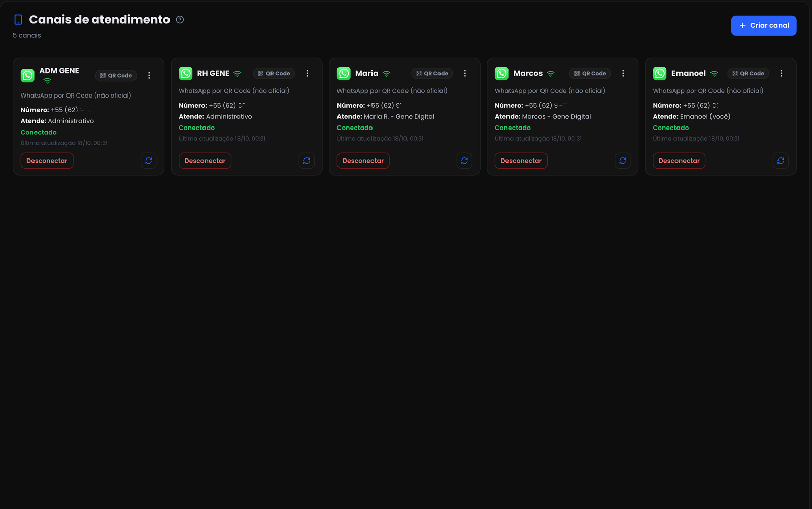
Task: Click the wifi signal icon on Marcos
Action: point(551,74)
